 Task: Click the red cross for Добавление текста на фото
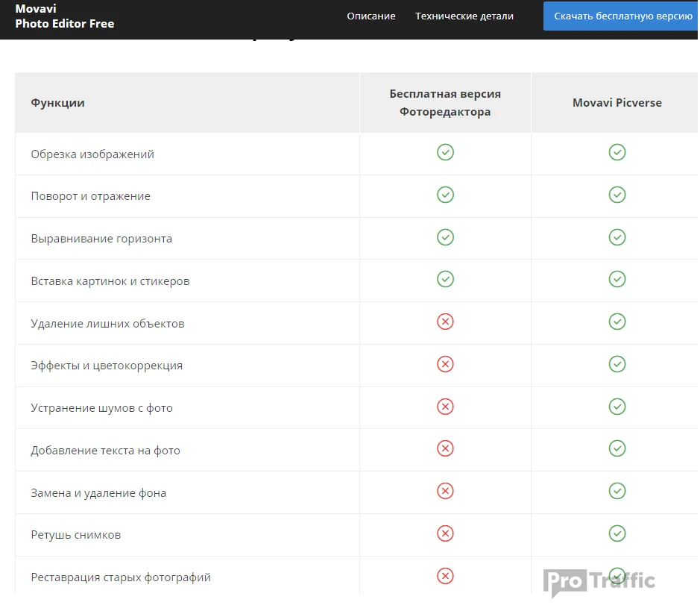(445, 448)
